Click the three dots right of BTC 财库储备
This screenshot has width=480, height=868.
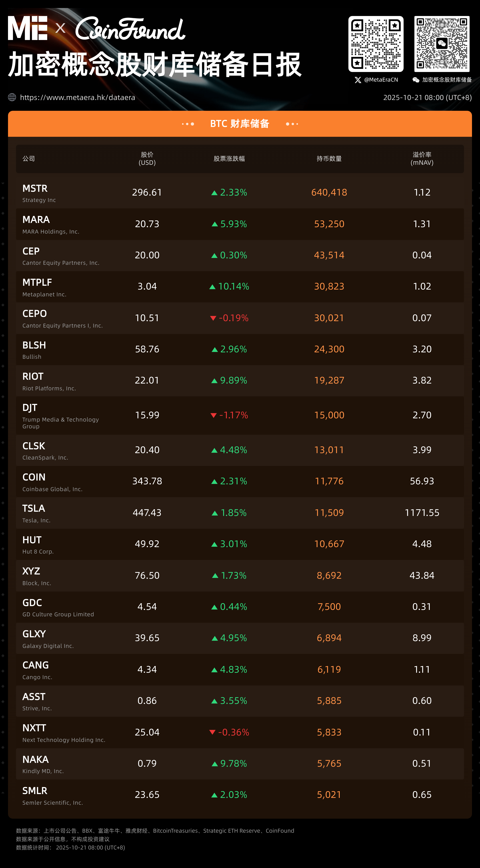point(292,124)
